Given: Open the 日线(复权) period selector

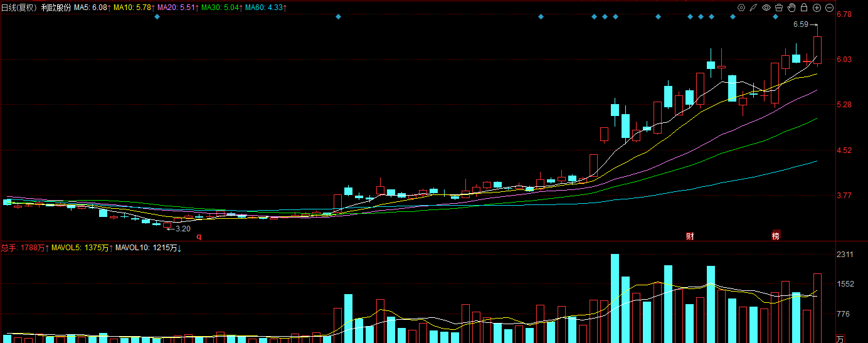Looking at the screenshot, I should click(19, 8).
